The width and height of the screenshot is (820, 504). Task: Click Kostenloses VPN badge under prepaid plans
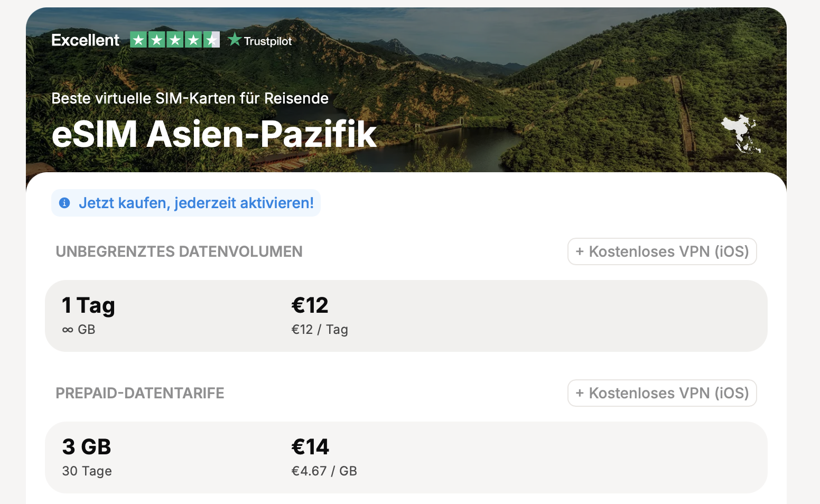coord(662,393)
